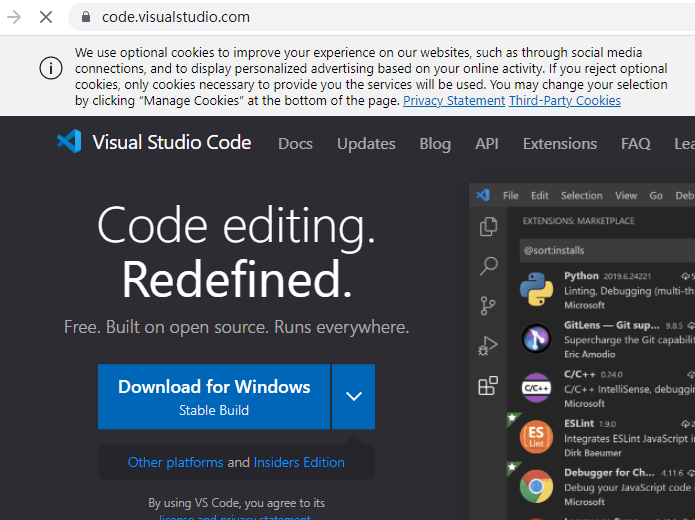Click the C/C++ extension name
This screenshot has width=695, height=520.
tap(580, 374)
